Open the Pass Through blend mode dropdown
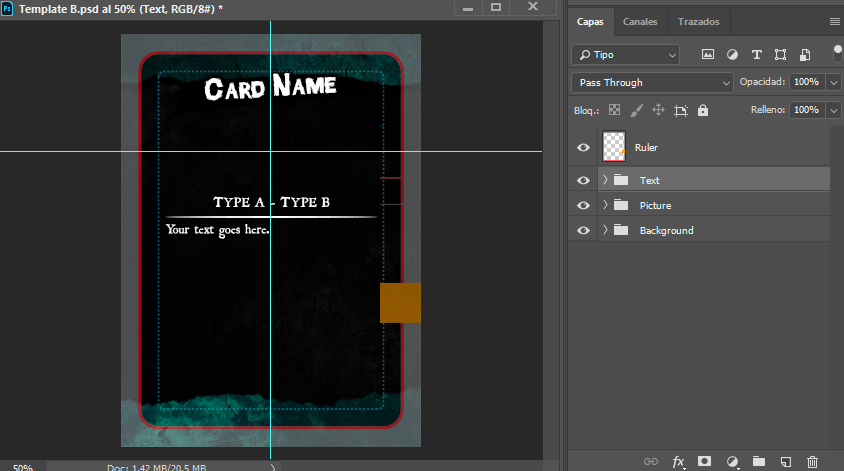 (x=652, y=82)
